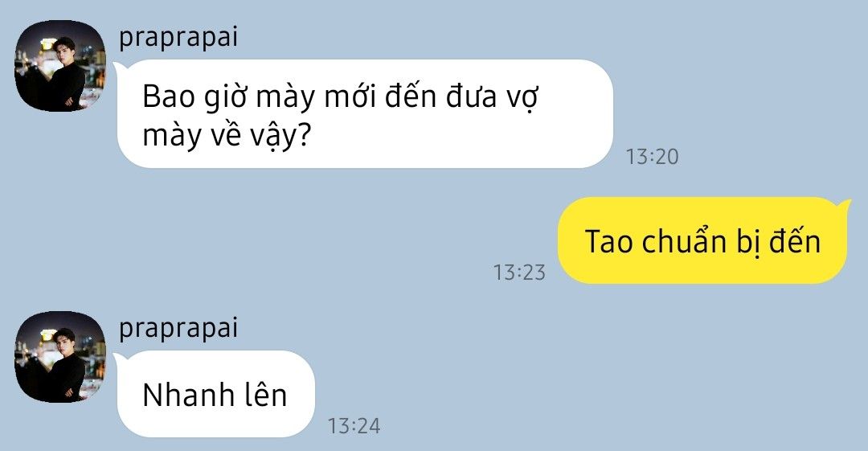Open the first praprapai profile avatar
Screen dimensions: 868x451
[59, 66]
